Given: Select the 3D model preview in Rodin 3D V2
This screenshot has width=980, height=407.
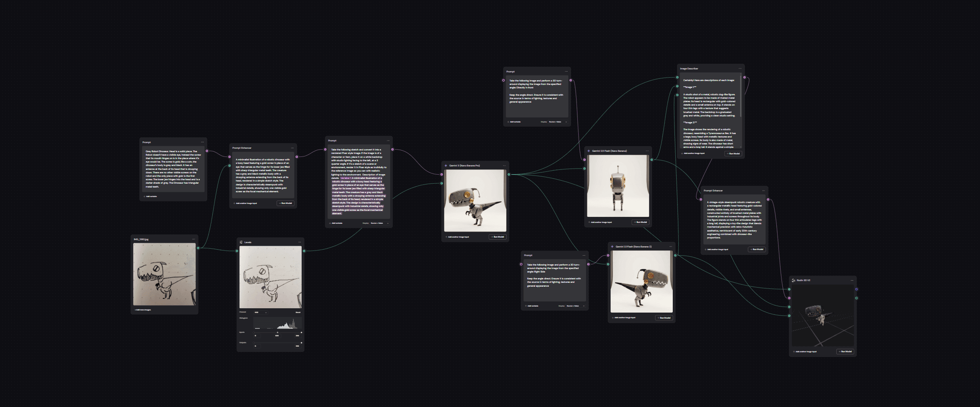Looking at the screenshot, I should point(823,315).
